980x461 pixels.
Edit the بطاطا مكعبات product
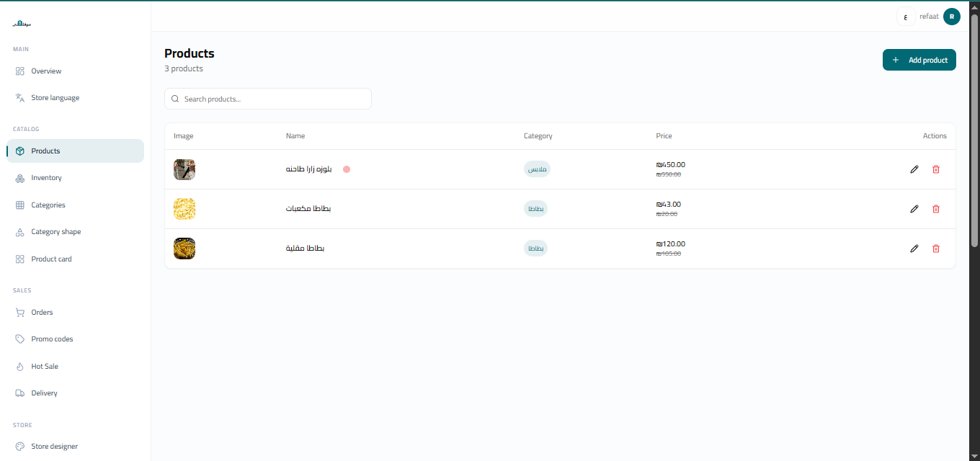(914, 209)
